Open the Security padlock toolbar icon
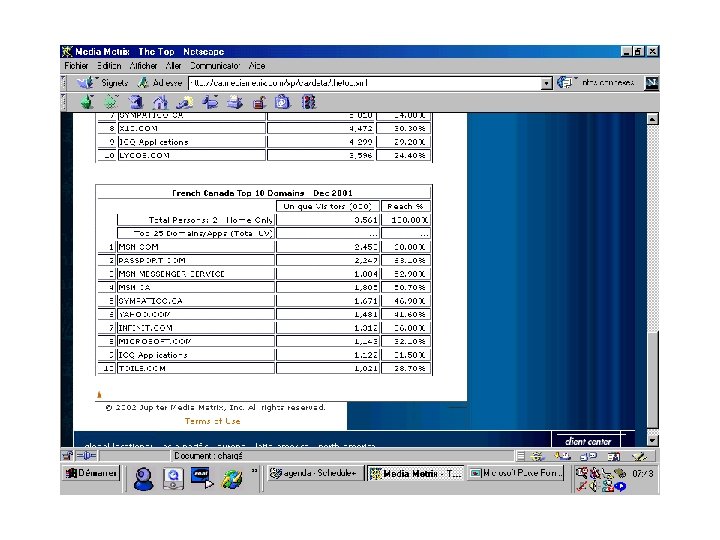Image resolution: width=720 pixels, height=540 pixels. click(x=259, y=102)
